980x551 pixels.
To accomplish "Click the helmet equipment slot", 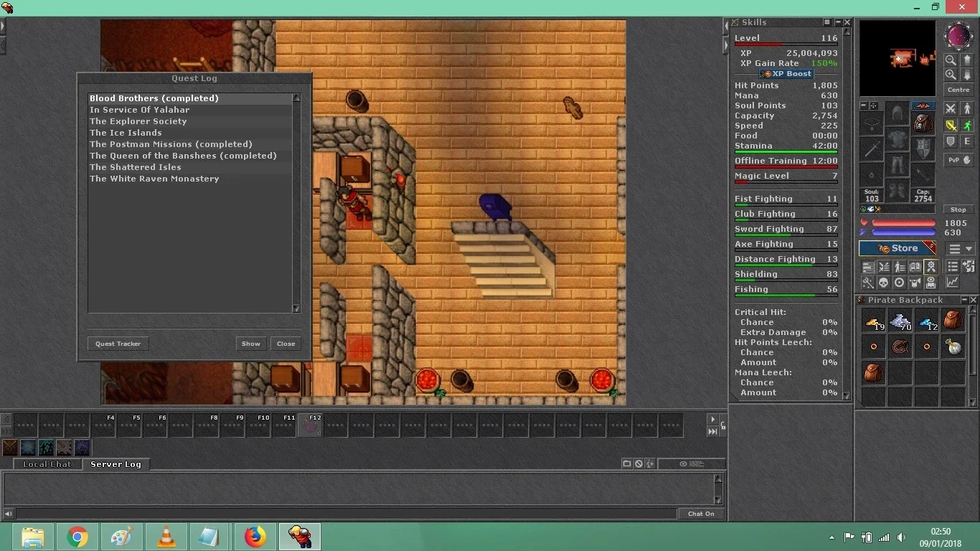I will [x=897, y=113].
